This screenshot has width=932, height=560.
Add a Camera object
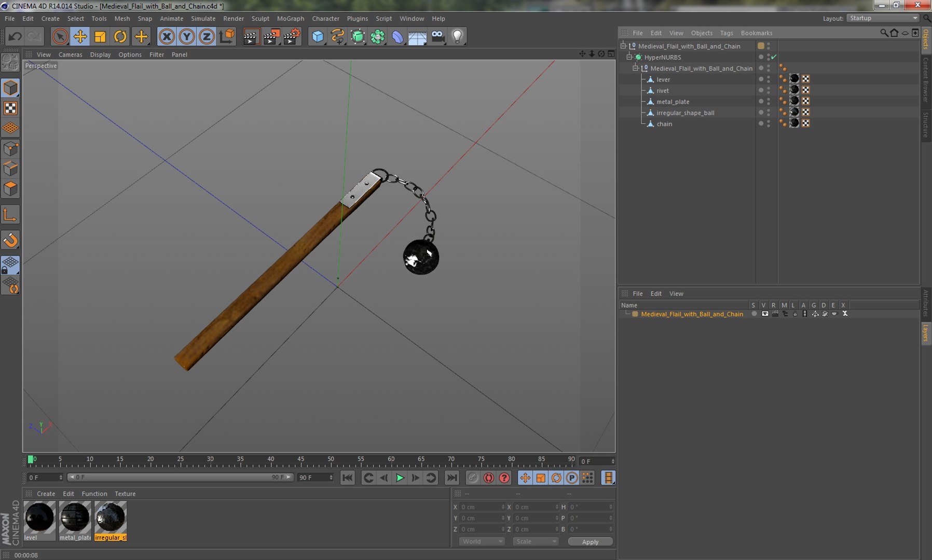[438, 36]
